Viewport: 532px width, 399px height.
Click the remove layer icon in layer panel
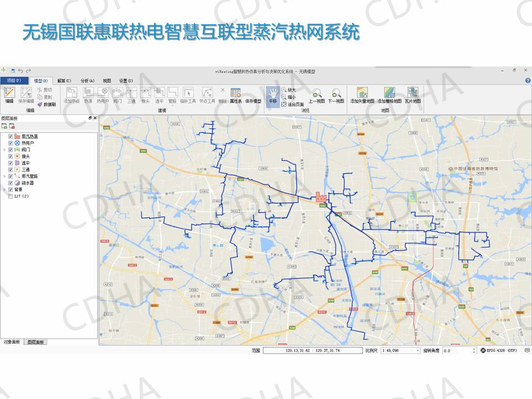pos(12,126)
